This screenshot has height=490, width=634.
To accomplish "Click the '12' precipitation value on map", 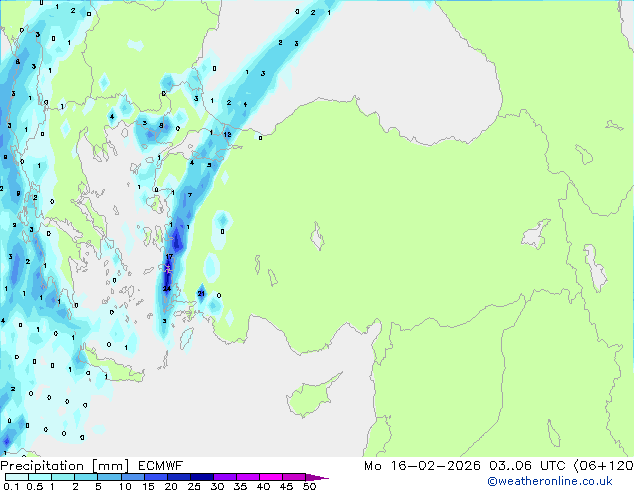I will (227, 134).
